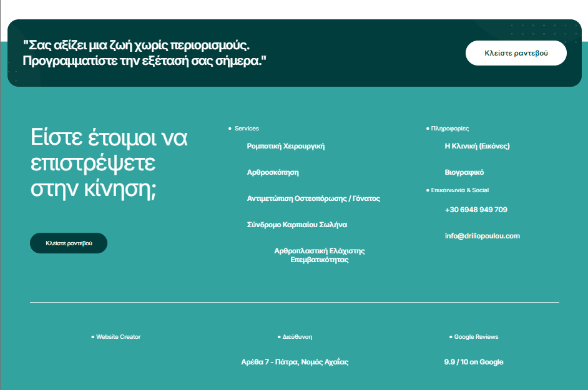The image size is (588, 390).
Task: Click the email info@driliopoulou.com
Action: 483,236
